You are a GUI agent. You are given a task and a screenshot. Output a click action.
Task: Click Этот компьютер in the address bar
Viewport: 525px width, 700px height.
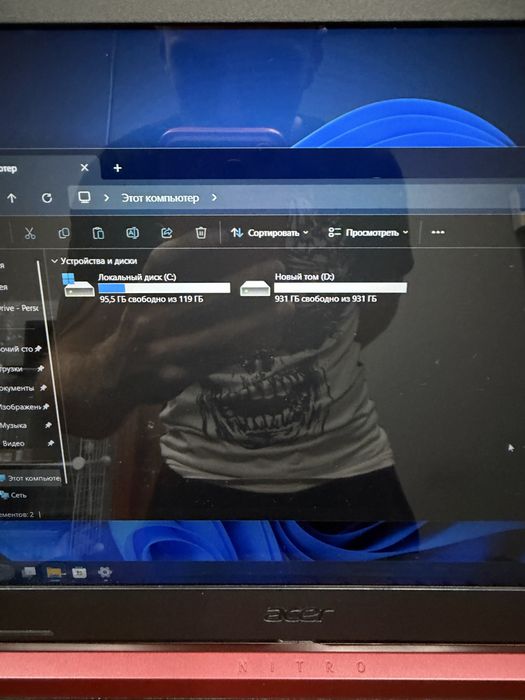tap(160, 198)
